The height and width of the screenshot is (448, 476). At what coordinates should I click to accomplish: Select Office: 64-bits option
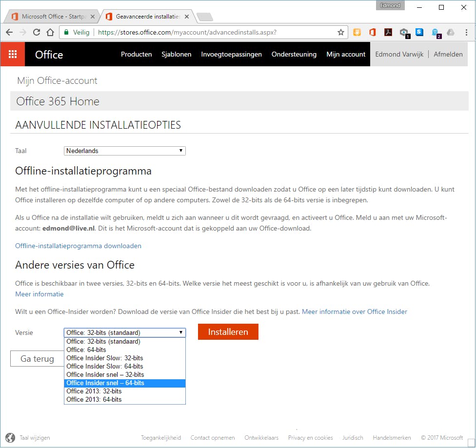point(125,350)
